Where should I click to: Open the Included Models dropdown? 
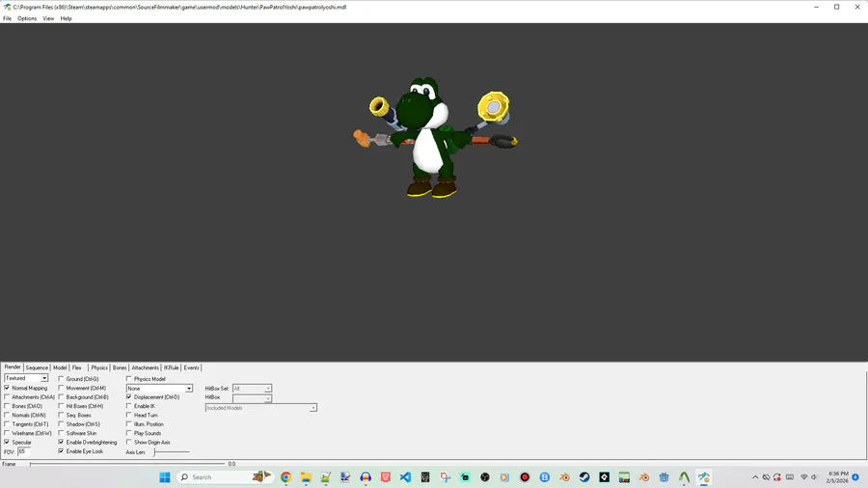pos(260,408)
